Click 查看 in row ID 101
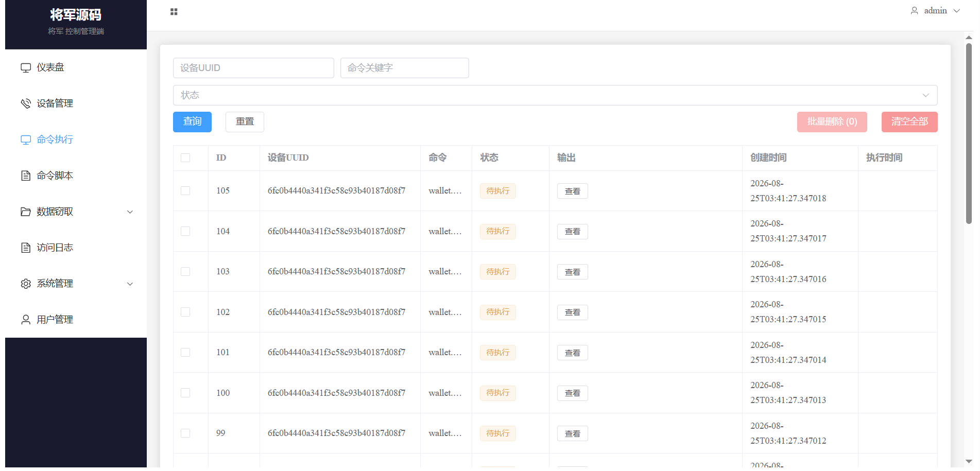 click(x=573, y=353)
